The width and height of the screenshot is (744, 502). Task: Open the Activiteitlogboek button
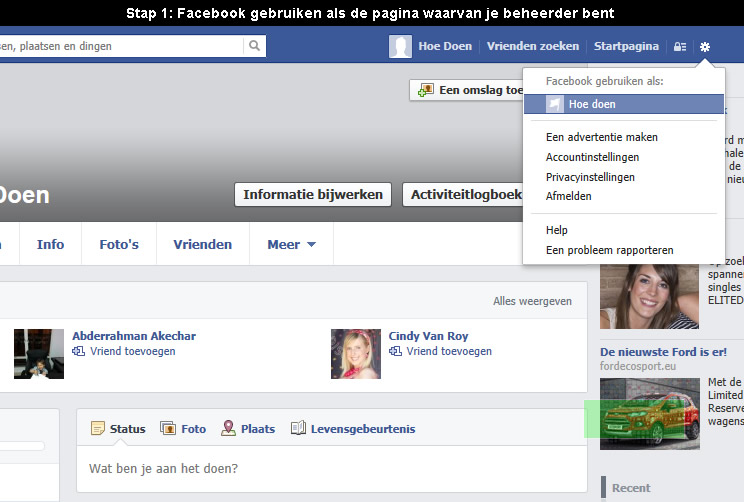coord(463,195)
